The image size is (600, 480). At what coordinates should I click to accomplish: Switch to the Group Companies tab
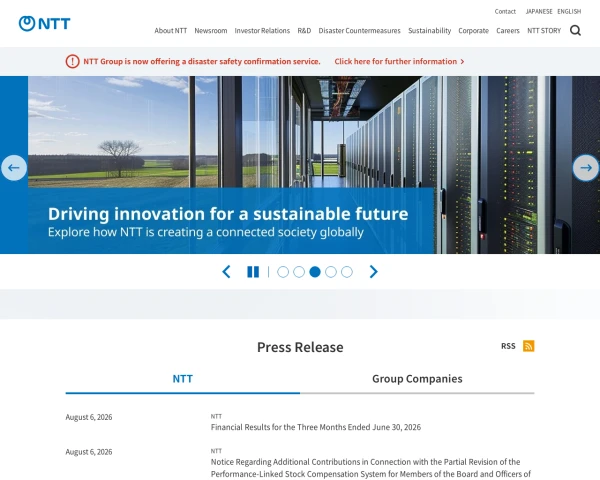coord(417,379)
